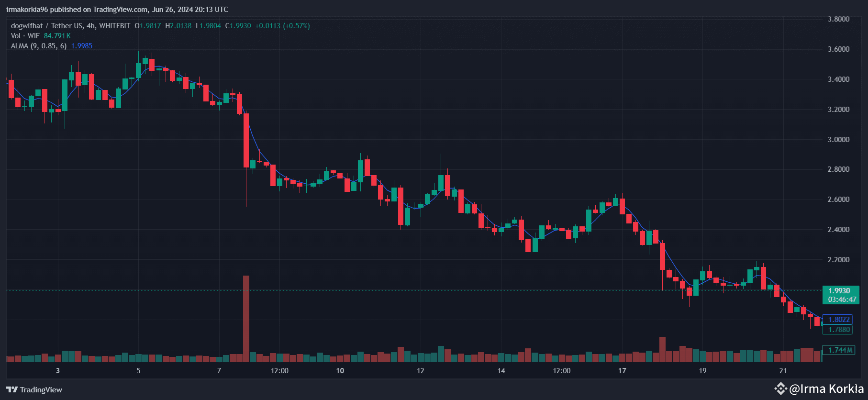This screenshot has height=400, width=868.
Task: Click the 2.2000 price axis label
Action: pyautogui.click(x=838, y=260)
